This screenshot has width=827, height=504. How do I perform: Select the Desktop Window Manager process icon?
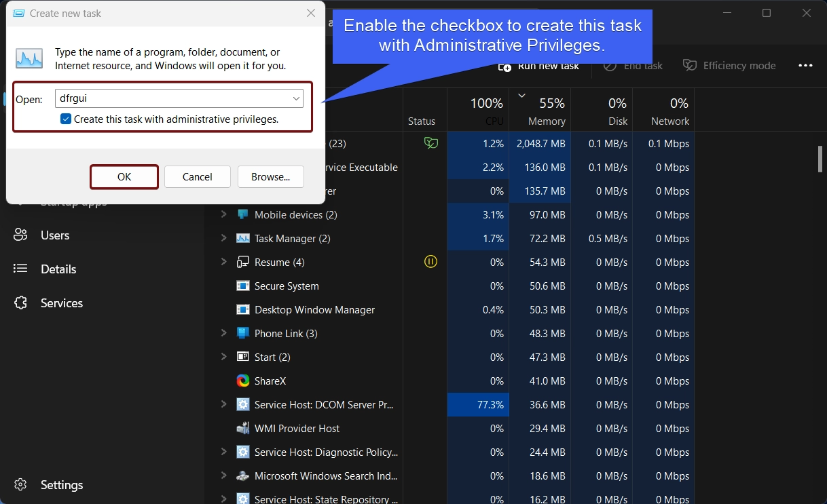[x=242, y=310]
